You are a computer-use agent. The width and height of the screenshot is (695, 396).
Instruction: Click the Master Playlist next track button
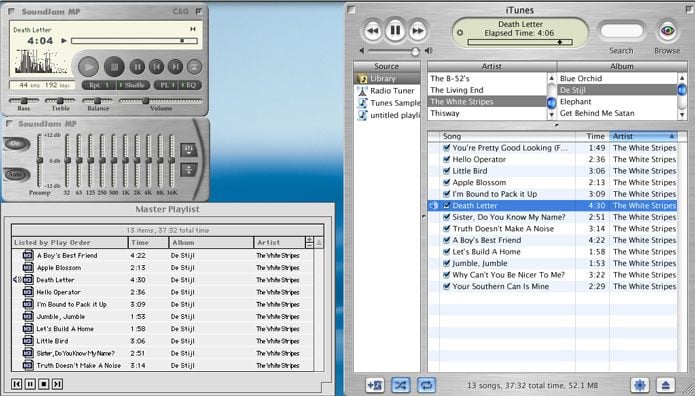[57, 384]
